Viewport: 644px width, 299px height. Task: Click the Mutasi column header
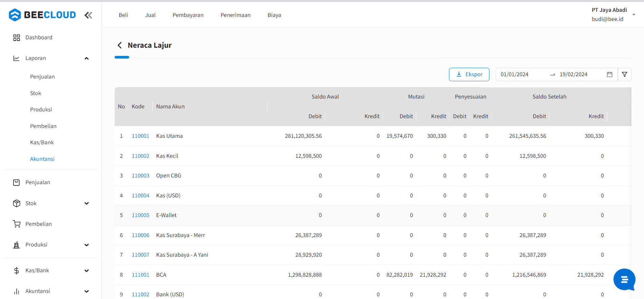pos(416,97)
